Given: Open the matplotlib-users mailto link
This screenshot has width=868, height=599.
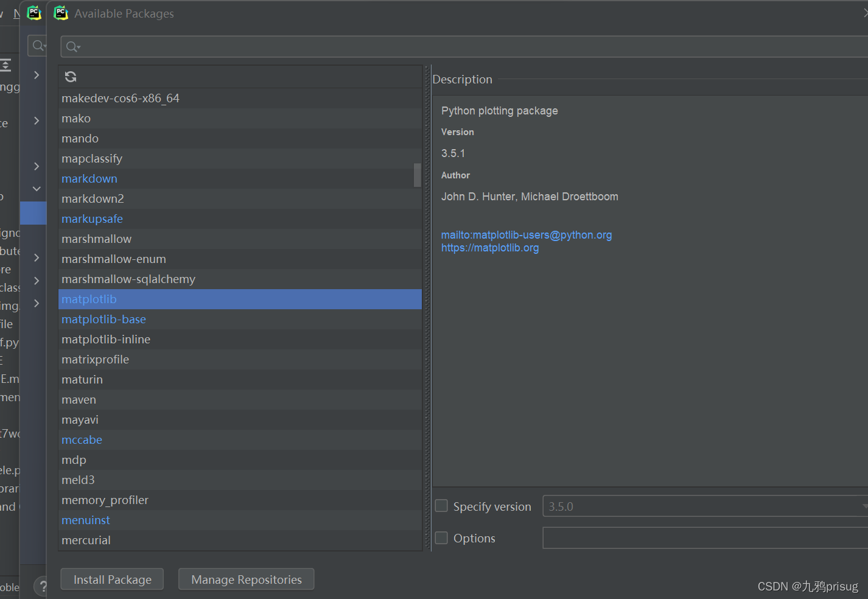Looking at the screenshot, I should (527, 235).
